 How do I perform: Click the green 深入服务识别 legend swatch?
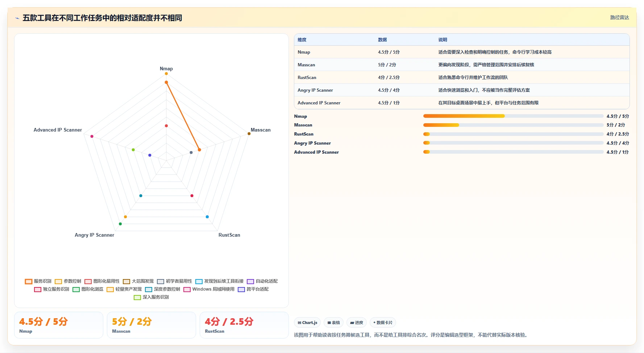tap(137, 297)
